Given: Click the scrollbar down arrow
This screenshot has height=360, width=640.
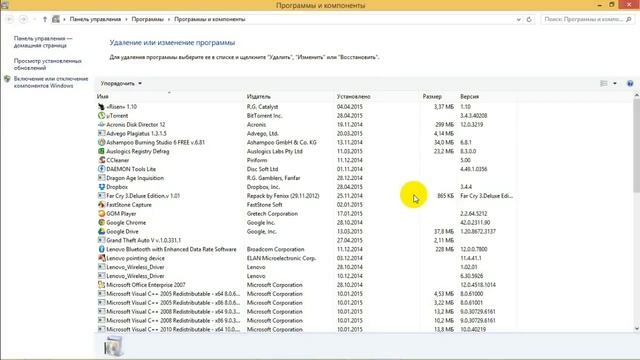Looking at the screenshot, I should point(636,329).
